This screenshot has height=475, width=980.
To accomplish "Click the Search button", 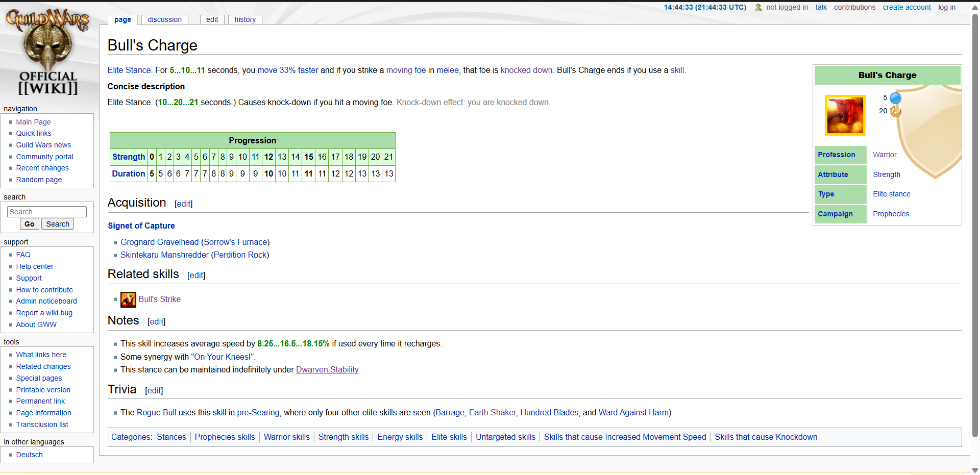I will (x=58, y=224).
